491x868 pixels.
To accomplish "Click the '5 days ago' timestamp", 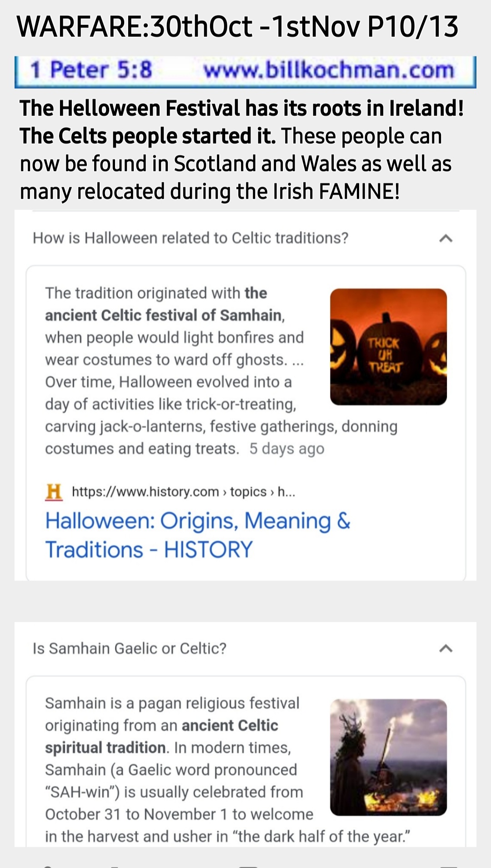I will click(x=287, y=449).
